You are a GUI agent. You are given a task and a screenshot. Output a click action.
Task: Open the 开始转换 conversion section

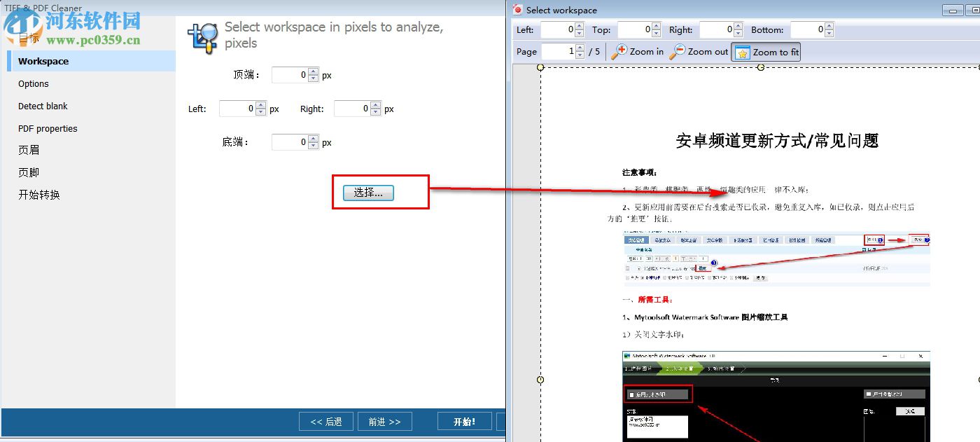(38, 195)
